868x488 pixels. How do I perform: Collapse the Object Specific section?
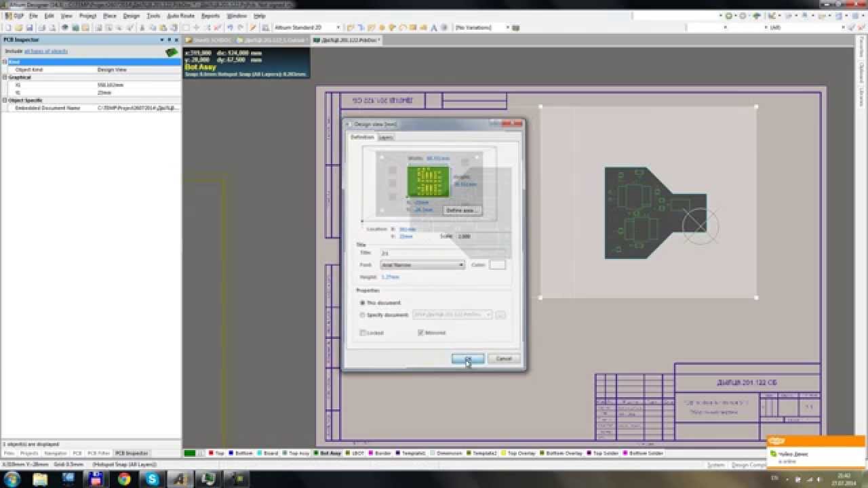pyautogui.click(x=4, y=100)
